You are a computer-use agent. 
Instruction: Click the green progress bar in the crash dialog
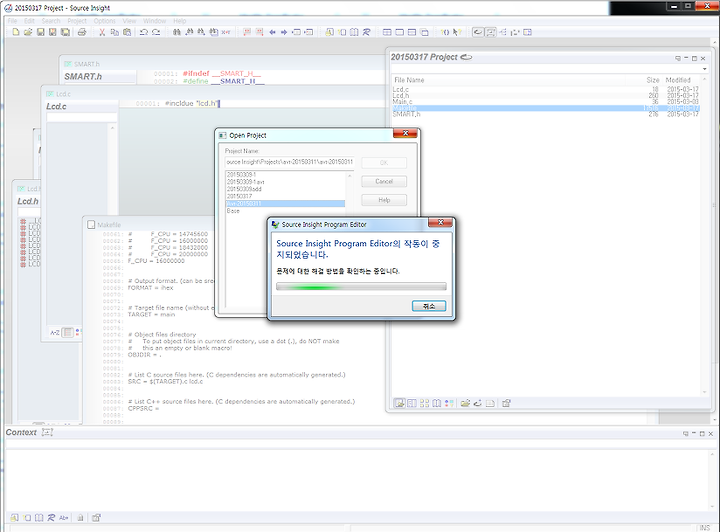[x=361, y=287]
